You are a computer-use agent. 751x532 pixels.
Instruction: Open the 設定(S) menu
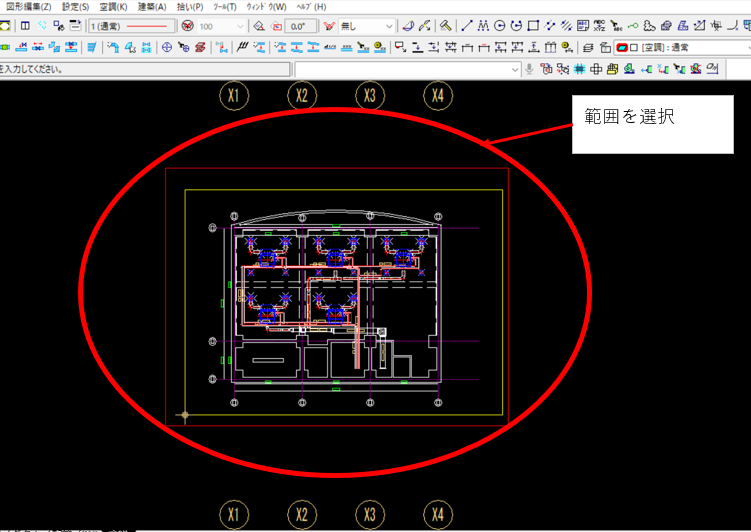pyautogui.click(x=76, y=7)
